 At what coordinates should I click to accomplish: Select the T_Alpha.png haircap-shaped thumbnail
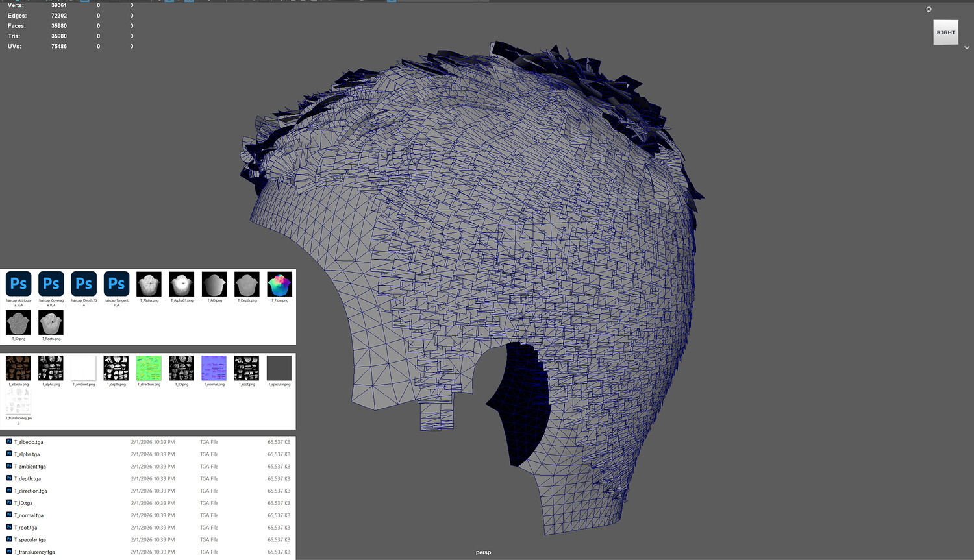click(x=149, y=284)
